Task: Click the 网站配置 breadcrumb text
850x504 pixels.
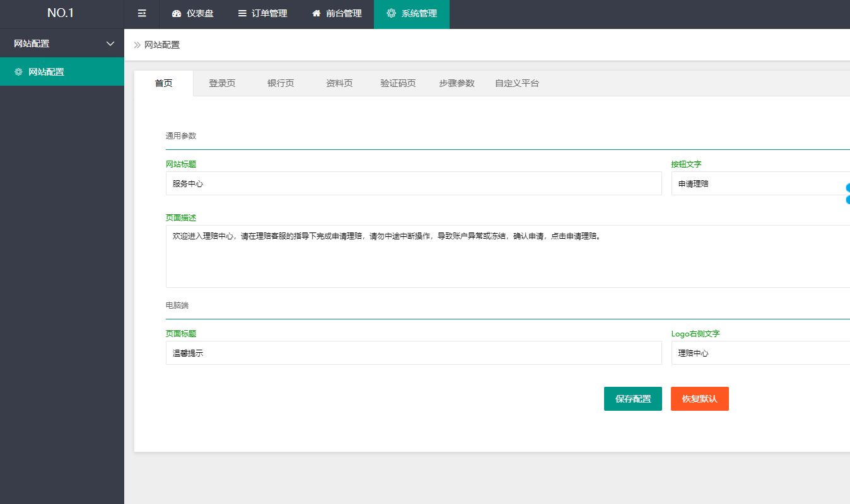Action: [x=162, y=45]
